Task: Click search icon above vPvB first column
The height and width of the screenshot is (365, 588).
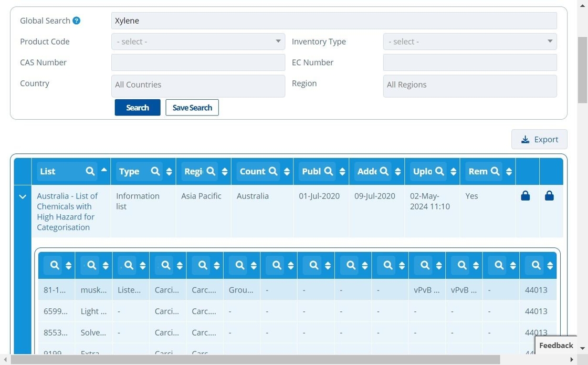Action: (425, 265)
